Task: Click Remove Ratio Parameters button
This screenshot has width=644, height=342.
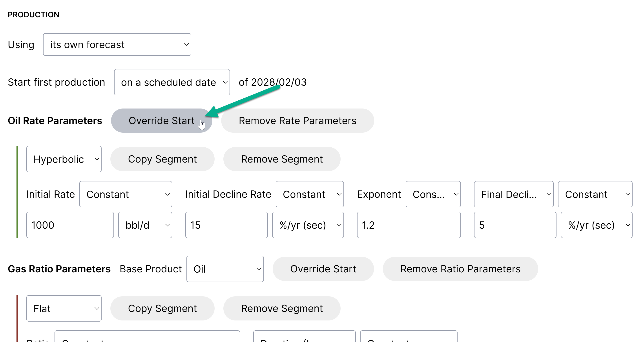Action: [460, 269]
